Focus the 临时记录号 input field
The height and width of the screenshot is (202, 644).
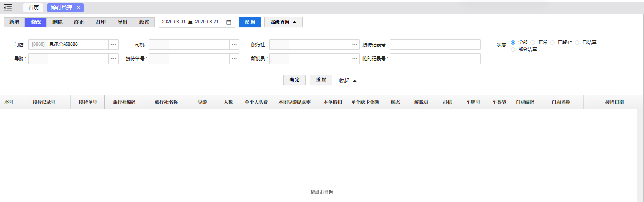point(435,59)
